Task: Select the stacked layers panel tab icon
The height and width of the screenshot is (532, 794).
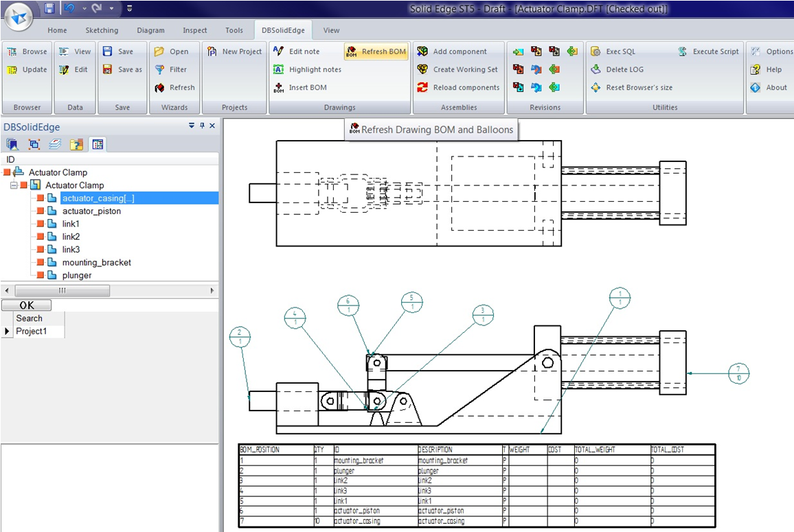Action: [55, 145]
